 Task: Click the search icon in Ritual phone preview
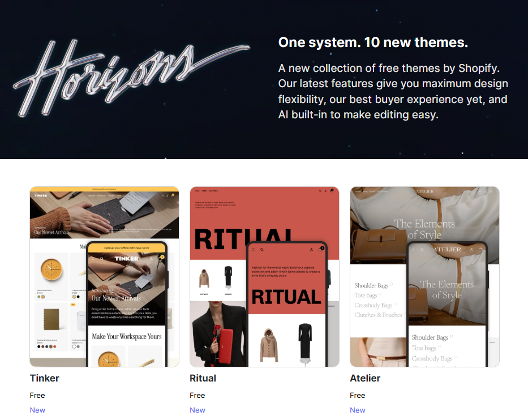pos(261,250)
